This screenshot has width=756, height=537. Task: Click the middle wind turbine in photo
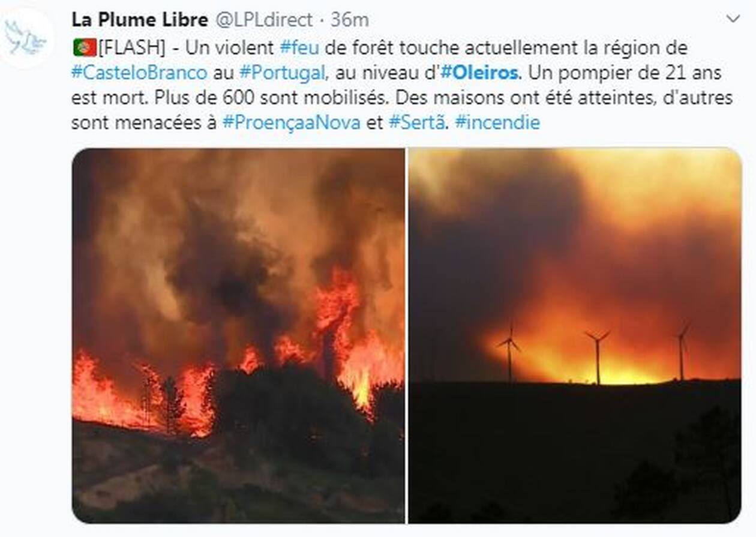597,357
